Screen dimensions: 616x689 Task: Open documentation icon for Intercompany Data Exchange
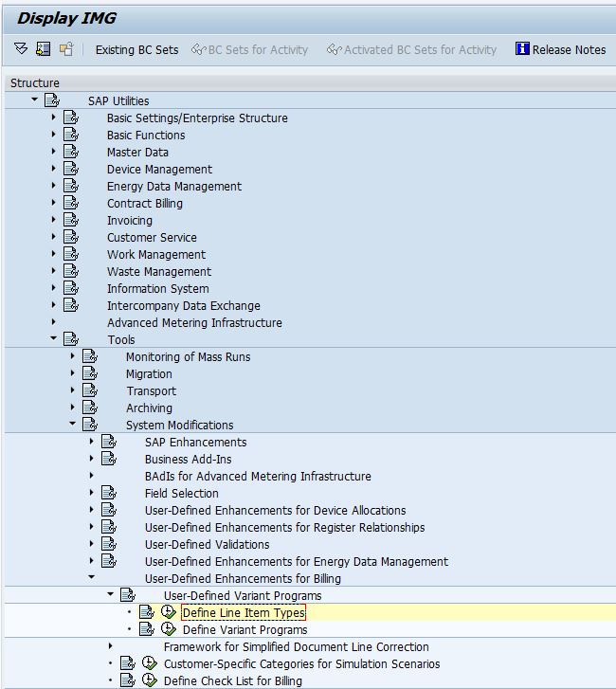click(x=71, y=305)
